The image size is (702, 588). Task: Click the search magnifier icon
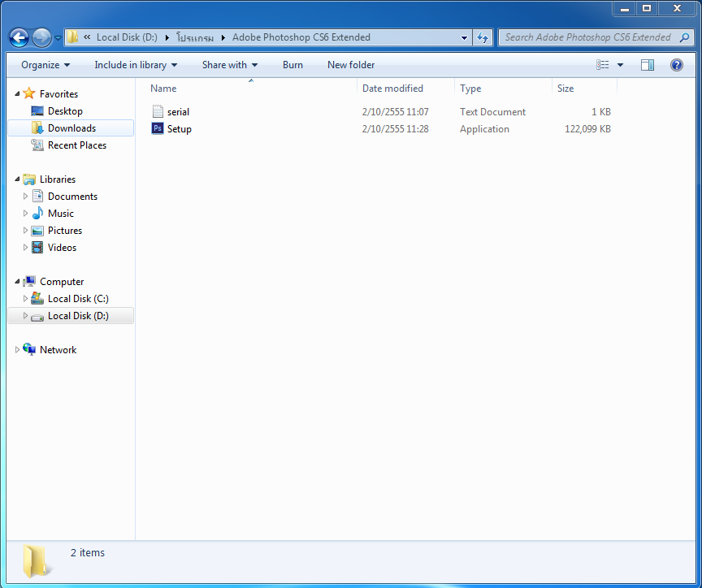pos(684,37)
